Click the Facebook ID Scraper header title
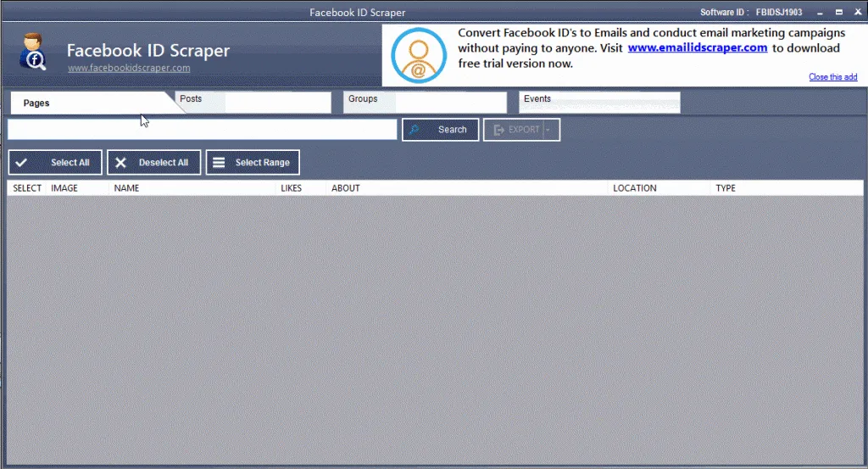This screenshot has height=469, width=868. pyautogui.click(x=148, y=50)
